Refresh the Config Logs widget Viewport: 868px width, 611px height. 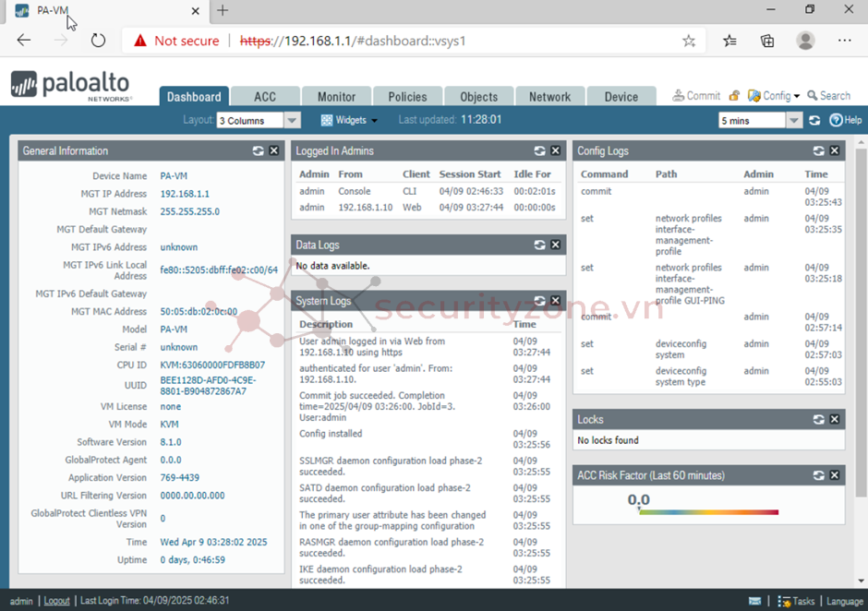pyautogui.click(x=819, y=150)
